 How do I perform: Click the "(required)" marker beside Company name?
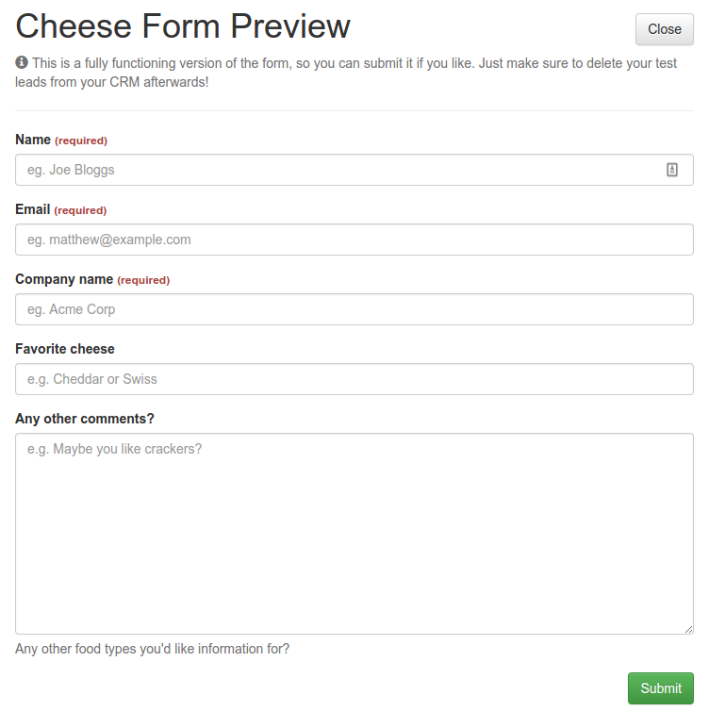pyautogui.click(x=143, y=280)
